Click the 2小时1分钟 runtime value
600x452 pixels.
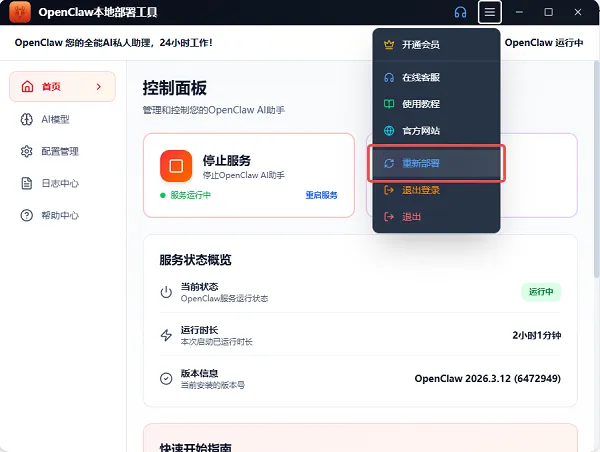pos(536,335)
